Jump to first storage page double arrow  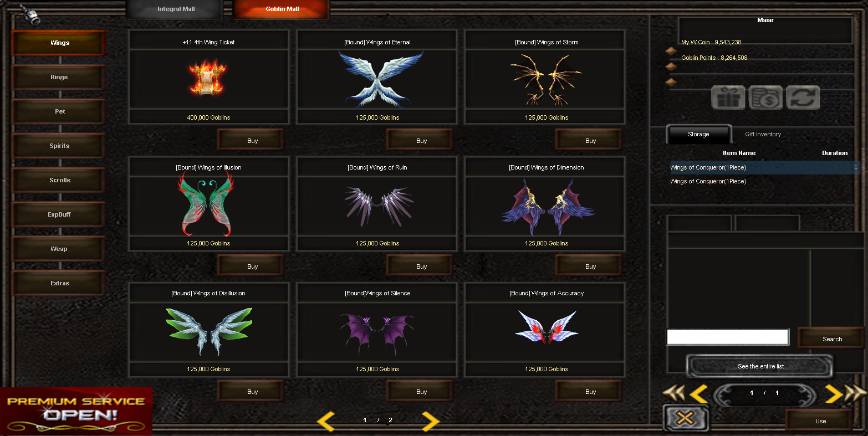click(x=673, y=393)
